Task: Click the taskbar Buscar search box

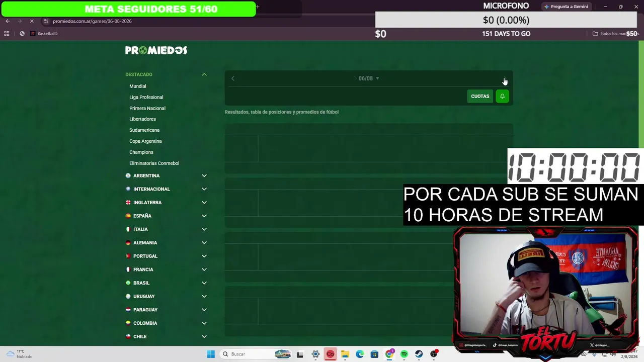Action: 256,354
